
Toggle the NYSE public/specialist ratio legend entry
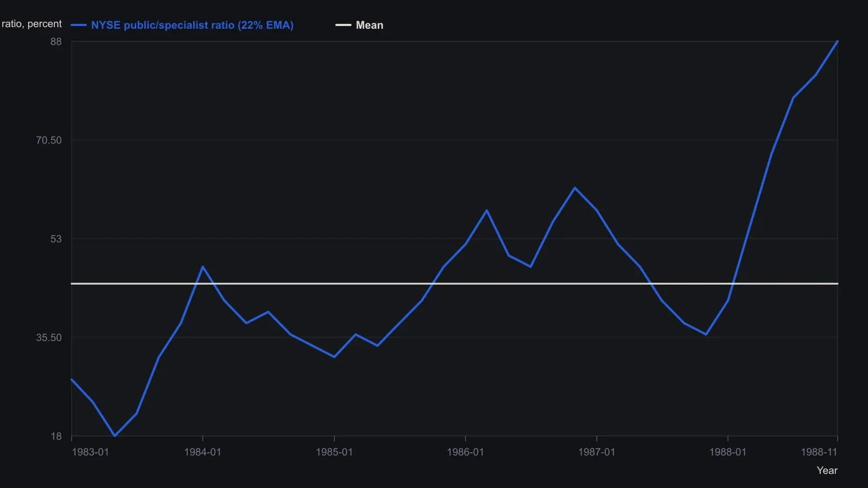(182, 25)
